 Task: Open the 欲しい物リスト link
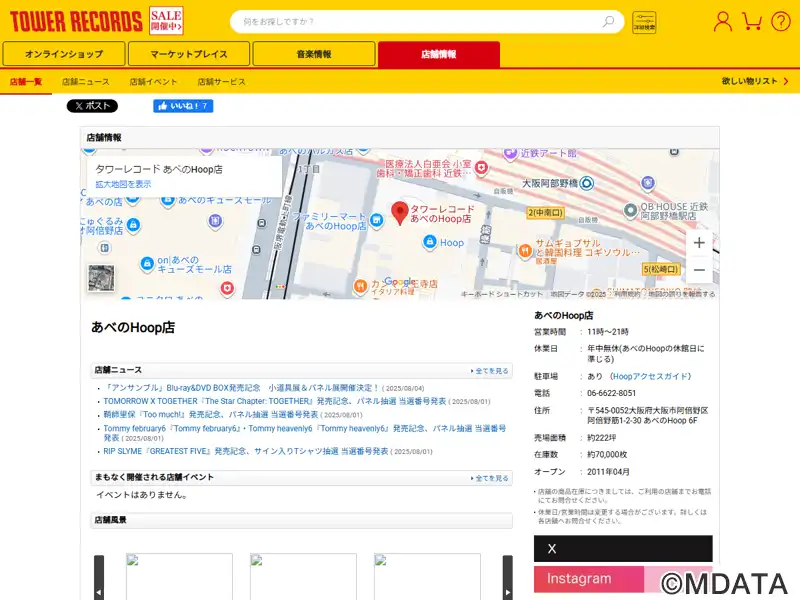click(x=755, y=81)
